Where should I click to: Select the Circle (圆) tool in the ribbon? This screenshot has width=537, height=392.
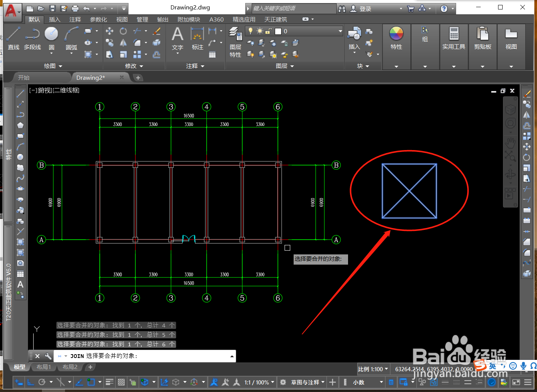point(51,38)
